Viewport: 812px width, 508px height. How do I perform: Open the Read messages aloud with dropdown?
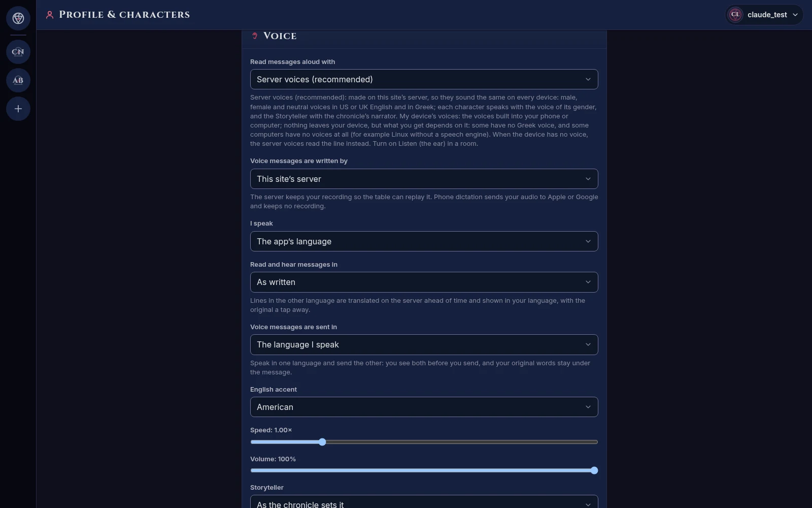(x=424, y=79)
